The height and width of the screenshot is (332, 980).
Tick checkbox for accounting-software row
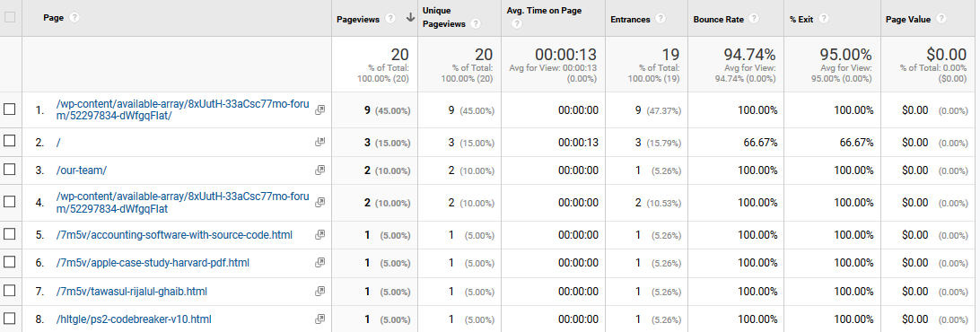9,234
